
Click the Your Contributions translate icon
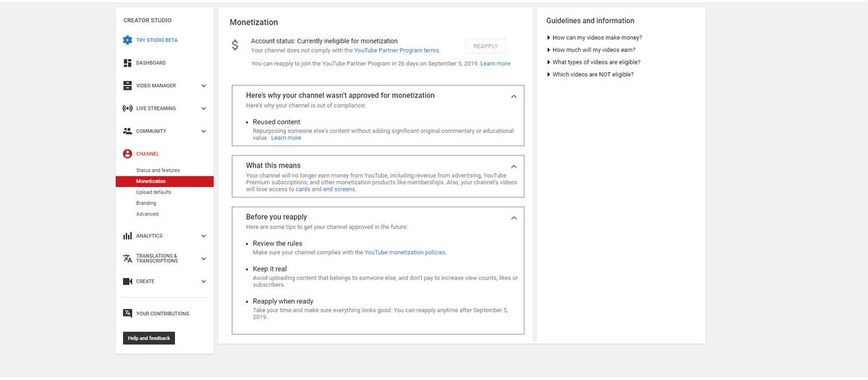(x=127, y=314)
